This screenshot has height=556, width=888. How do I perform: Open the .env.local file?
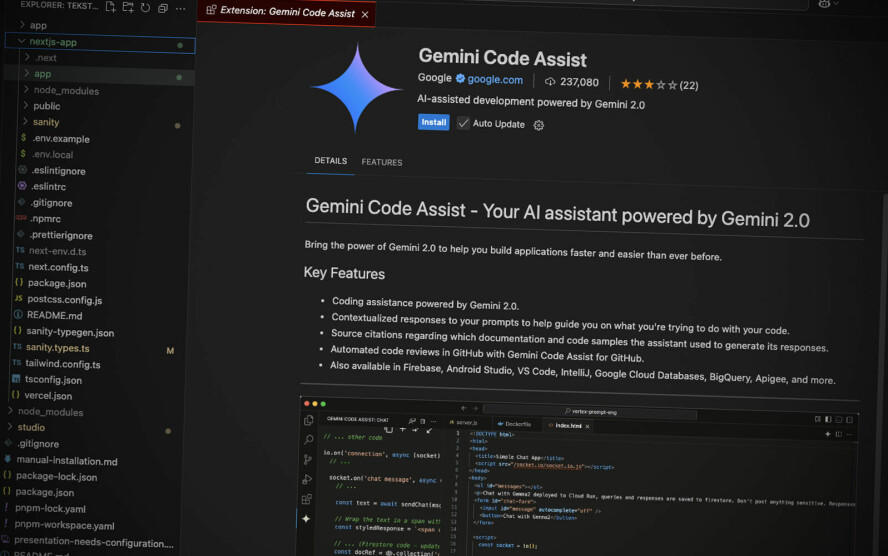pyautogui.click(x=53, y=155)
